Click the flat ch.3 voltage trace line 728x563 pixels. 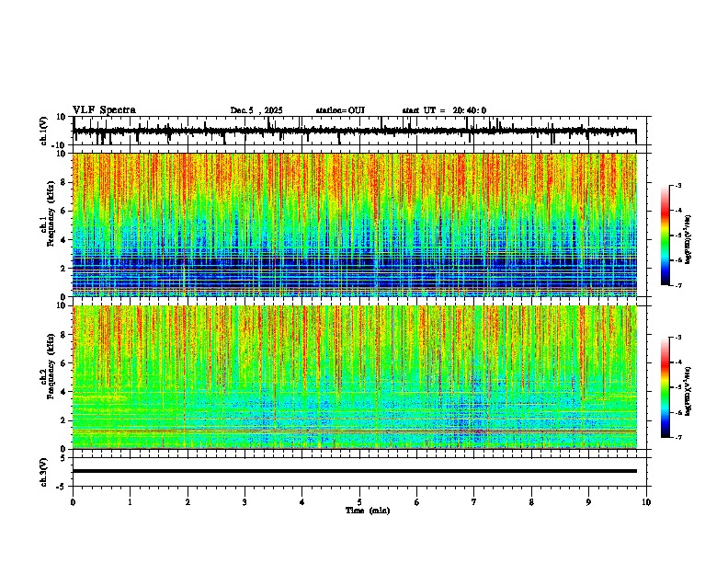coord(354,471)
